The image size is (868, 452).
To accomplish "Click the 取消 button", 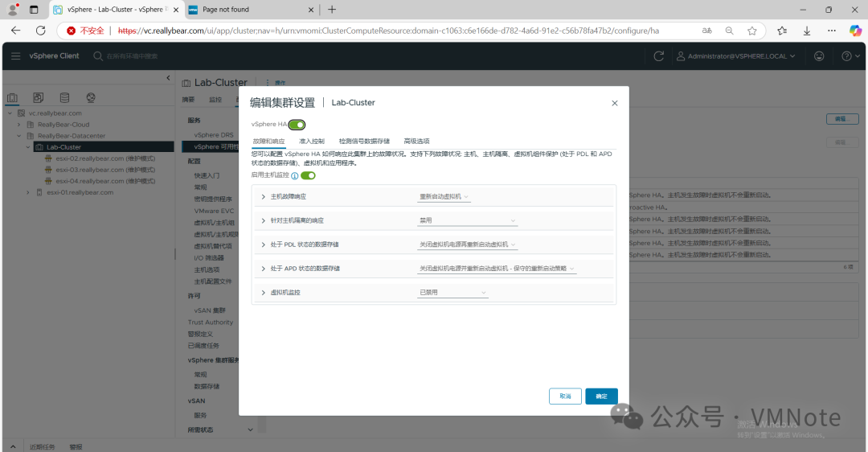I will point(565,396).
